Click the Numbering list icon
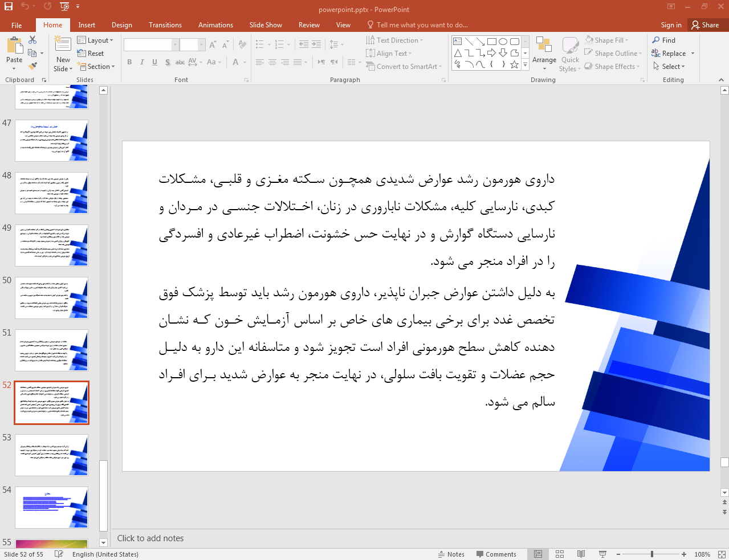This screenshot has width=729, height=560. (279, 44)
